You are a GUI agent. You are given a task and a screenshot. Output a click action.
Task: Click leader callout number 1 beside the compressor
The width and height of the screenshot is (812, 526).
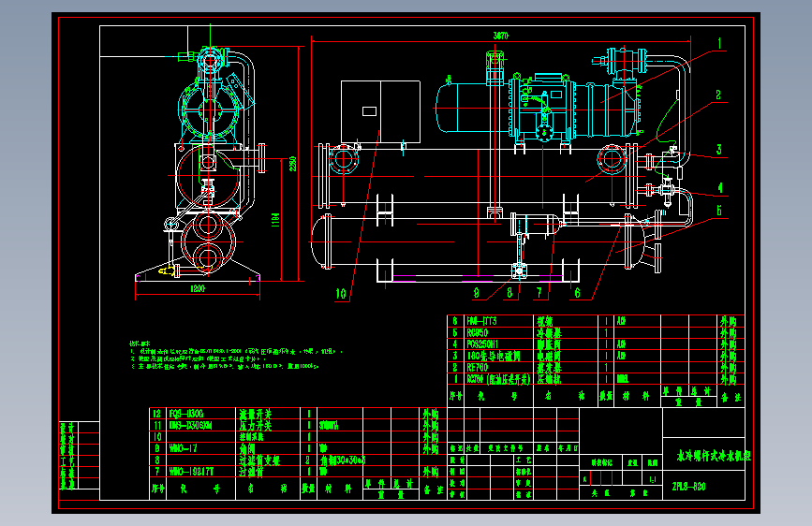click(x=719, y=43)
